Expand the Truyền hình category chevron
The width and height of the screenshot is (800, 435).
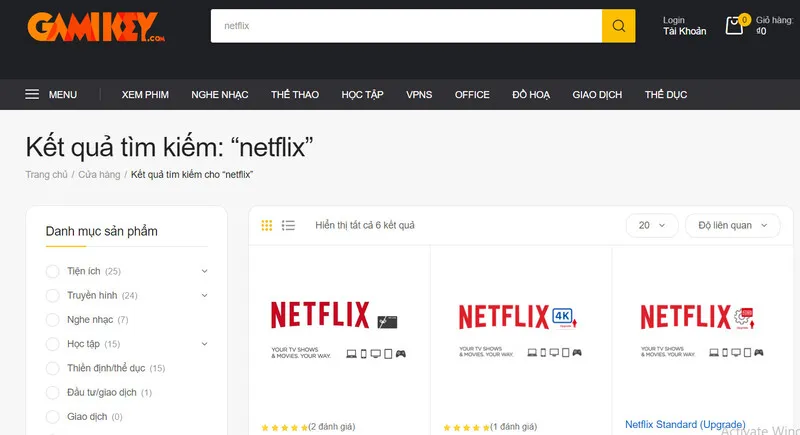[204, 295]
